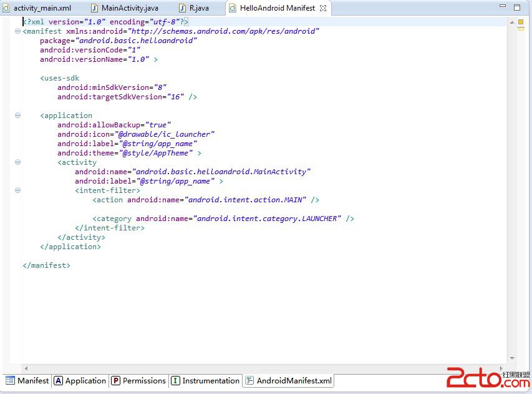This screenshot has width=532, height=394.
Task: Click the vertical scrollbar down arrow
Action: tap(512, 358)
